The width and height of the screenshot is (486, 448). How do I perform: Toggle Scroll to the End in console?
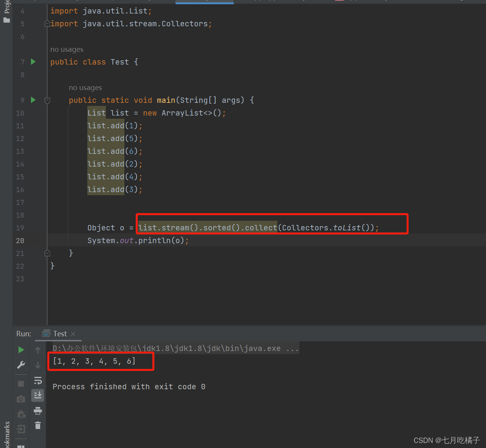(x=38, y=395)
